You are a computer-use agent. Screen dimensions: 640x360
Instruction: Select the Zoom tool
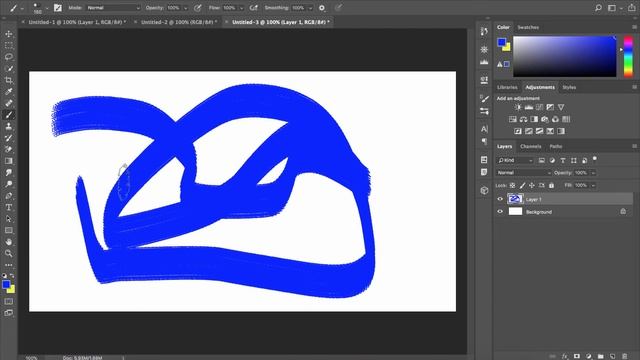pyautogui.click(x=9, y=253)
